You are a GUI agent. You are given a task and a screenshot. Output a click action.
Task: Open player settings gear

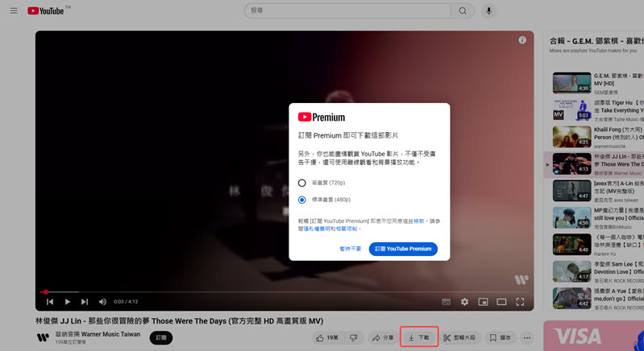(x=464, y=302)
